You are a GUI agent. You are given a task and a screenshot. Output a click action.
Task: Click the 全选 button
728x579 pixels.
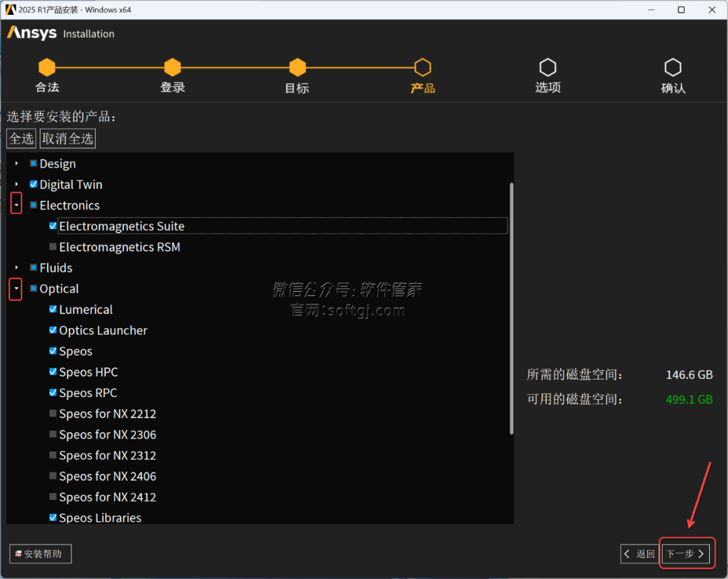[22, 138]
